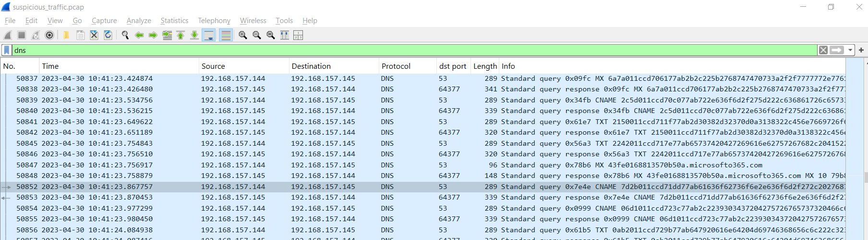Open display filter bookmark menu
The image size is (868, 240).
pyautogui.click(x=6, y=50)
